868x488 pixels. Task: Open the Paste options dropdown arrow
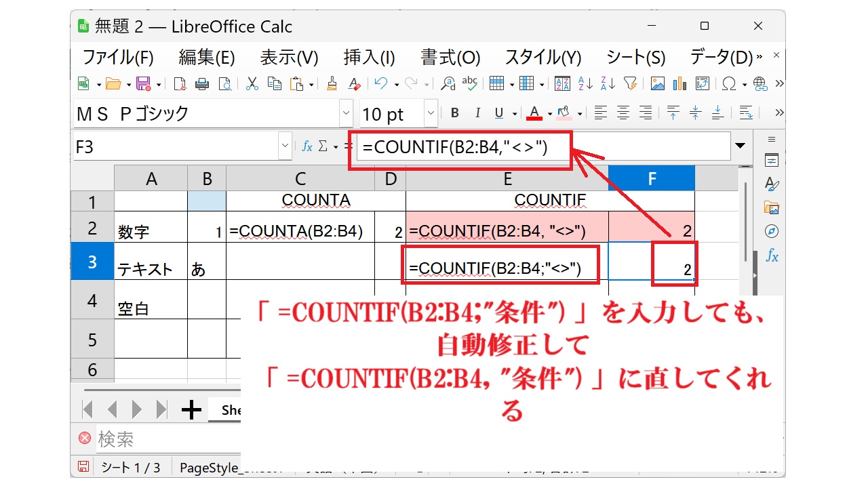coord(311,84)
